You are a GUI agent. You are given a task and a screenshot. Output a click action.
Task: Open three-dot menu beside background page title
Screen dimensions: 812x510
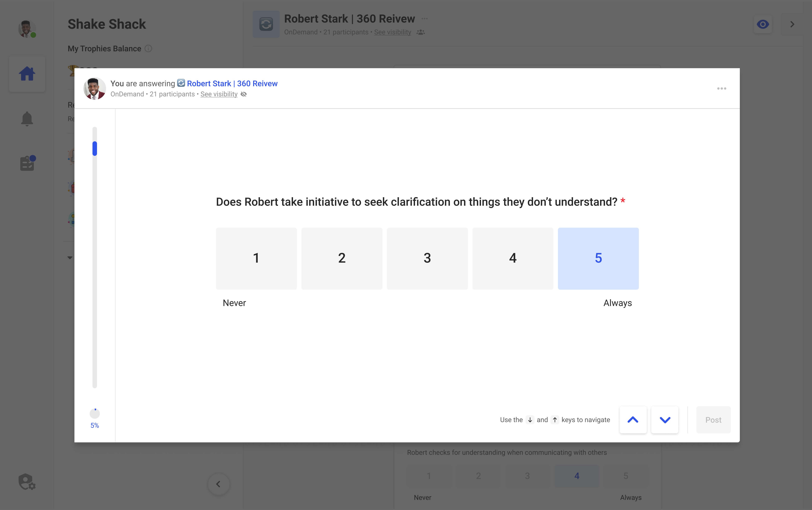[425, 19]
